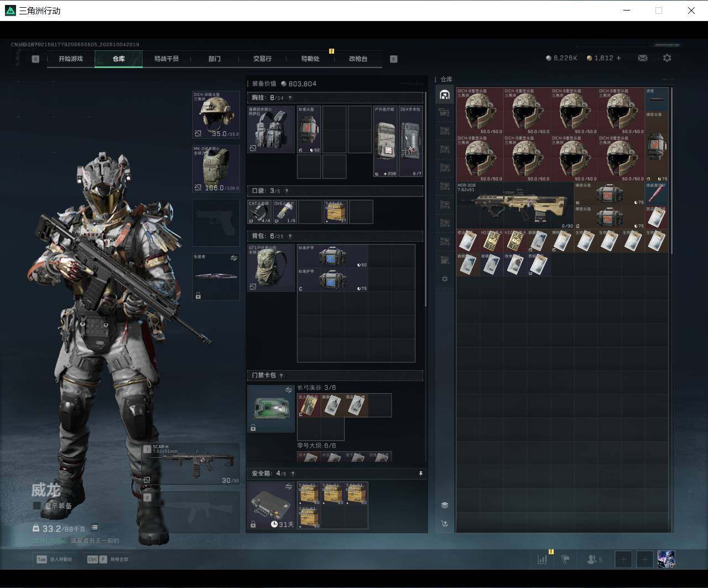Click the flag icon in bottom bar
This screenshot has height=588, width=708.
coord(565,559)
